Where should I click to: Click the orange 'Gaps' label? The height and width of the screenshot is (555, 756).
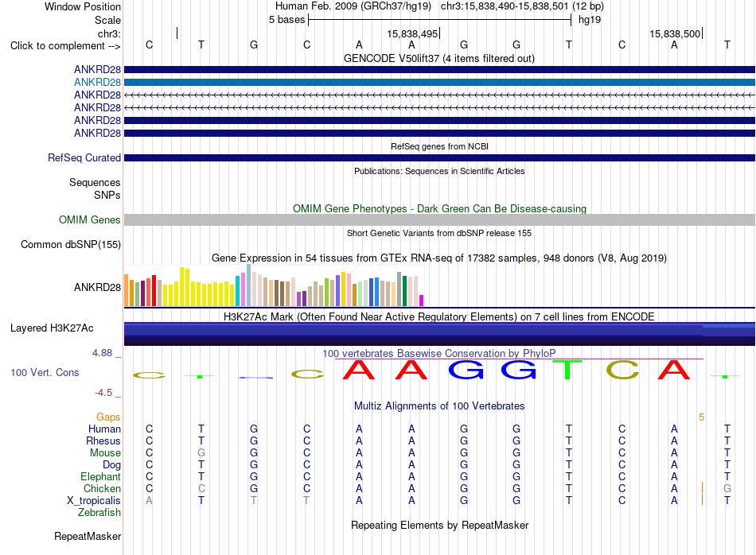[108, 417]
